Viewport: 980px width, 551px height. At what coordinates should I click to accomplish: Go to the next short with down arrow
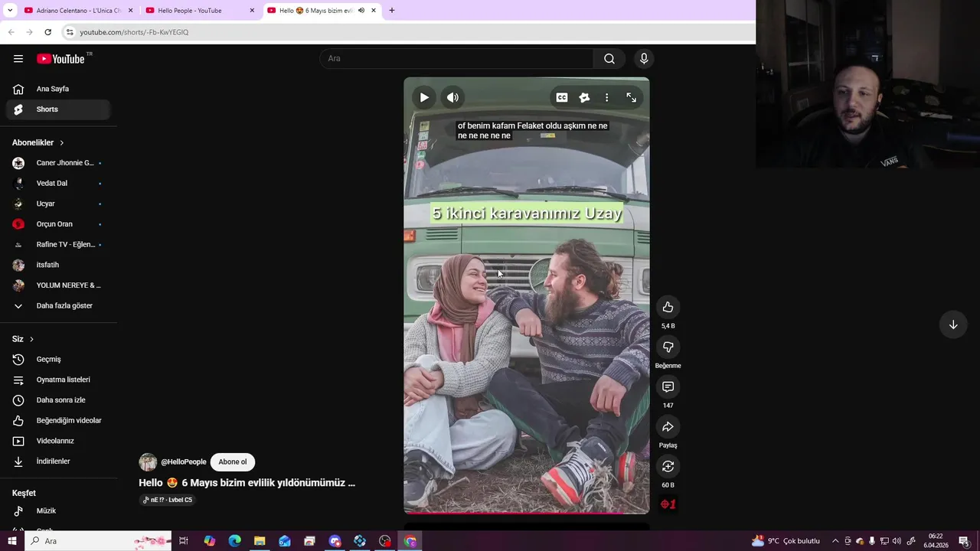tap(953, 324)
